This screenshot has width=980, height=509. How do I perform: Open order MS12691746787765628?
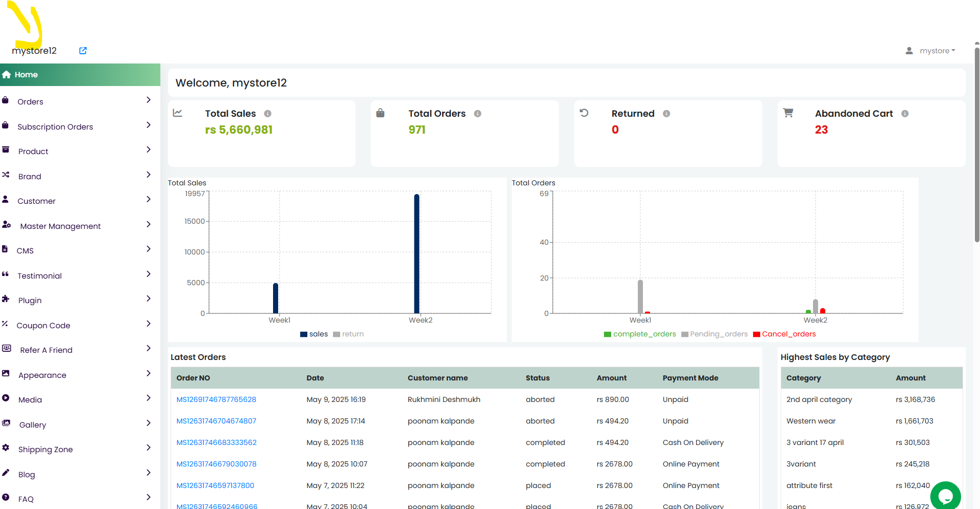(216, 399)
